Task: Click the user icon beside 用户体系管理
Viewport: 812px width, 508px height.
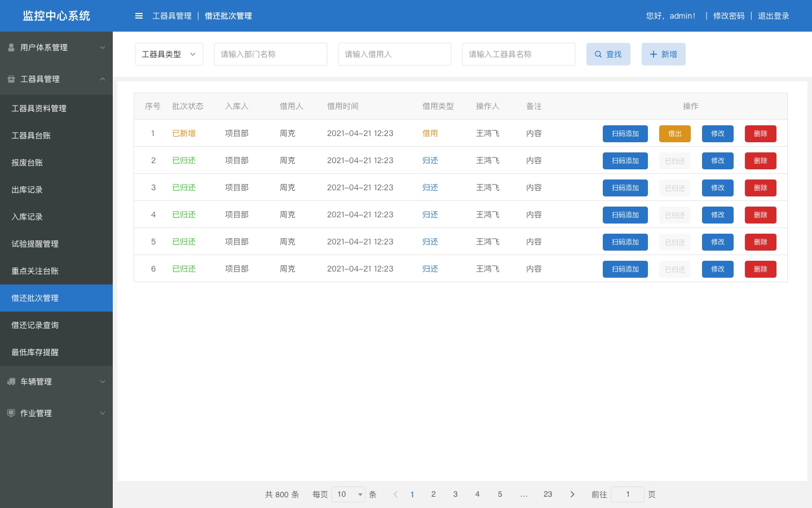Action: [x=11, y=47]
